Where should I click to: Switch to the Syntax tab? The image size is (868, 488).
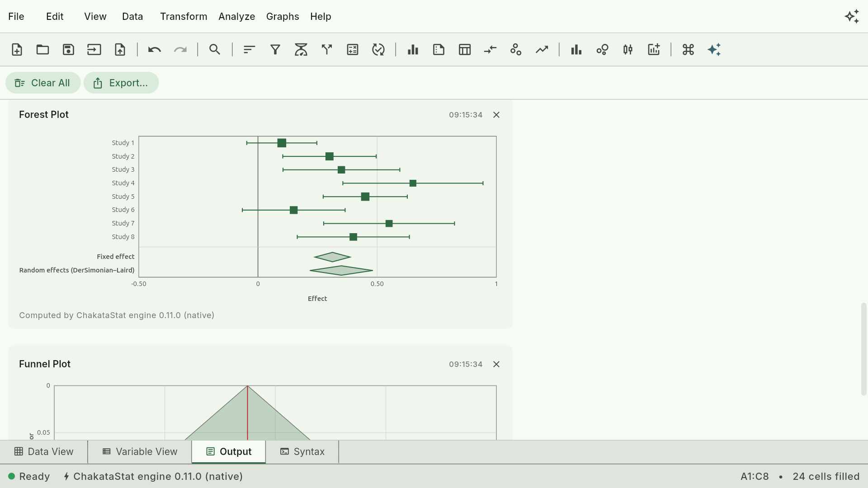(x=302, y=452)
